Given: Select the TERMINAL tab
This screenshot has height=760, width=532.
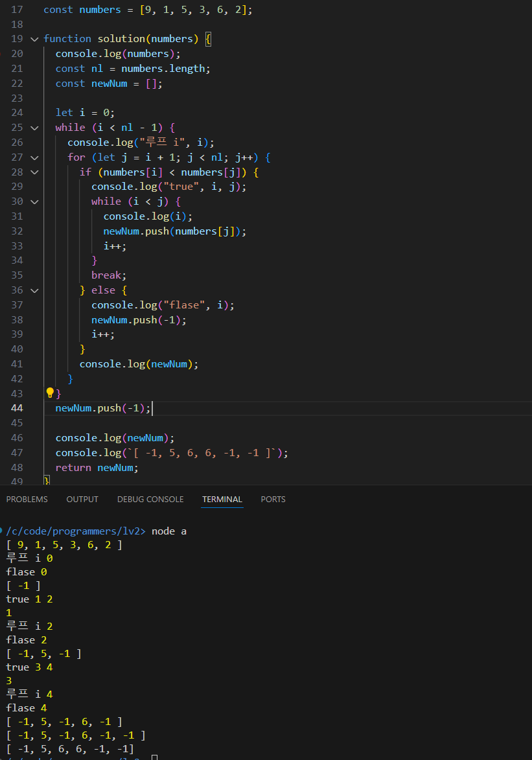Looking at the screenshot, I should point(222,500).
